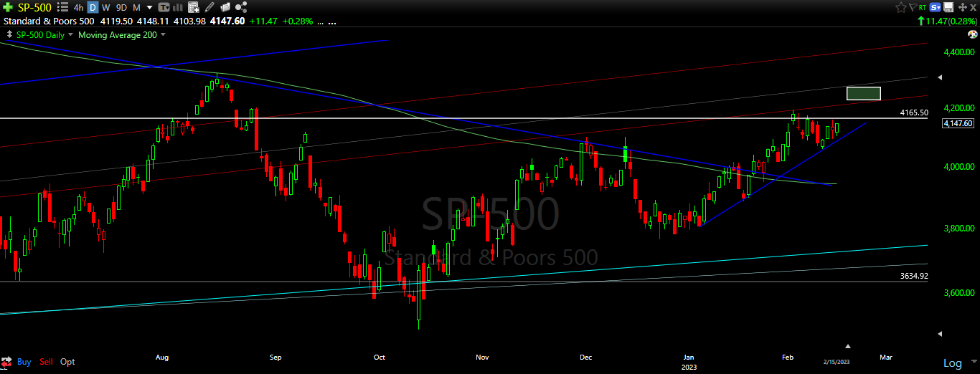Click the up-down arrows beside SP-500 Daily
Viewport: 980px width, 374px height.
9,34
